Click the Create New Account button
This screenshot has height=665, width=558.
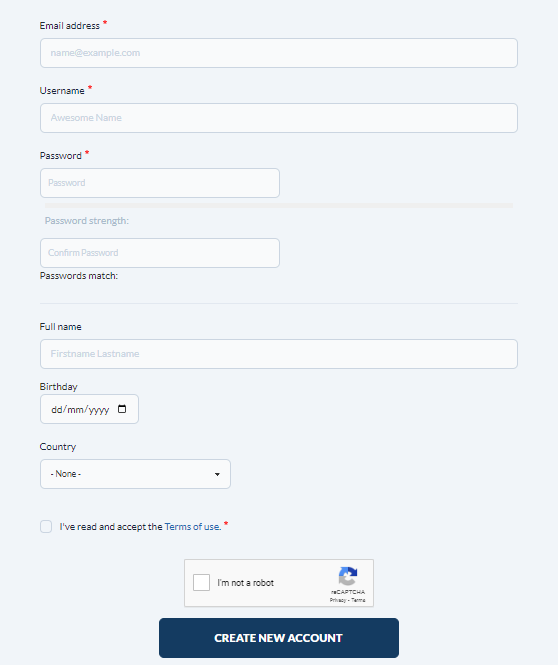tap(279, 638)
